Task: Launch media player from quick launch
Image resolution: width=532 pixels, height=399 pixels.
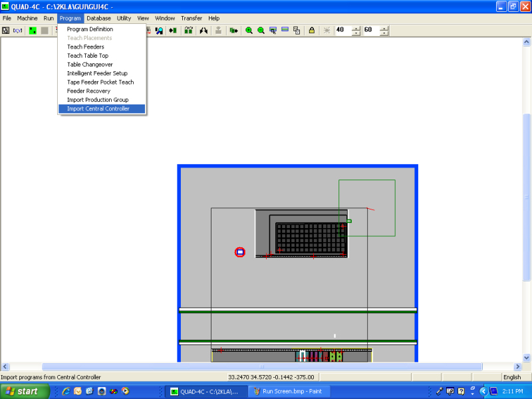Action: click(126, 391)
